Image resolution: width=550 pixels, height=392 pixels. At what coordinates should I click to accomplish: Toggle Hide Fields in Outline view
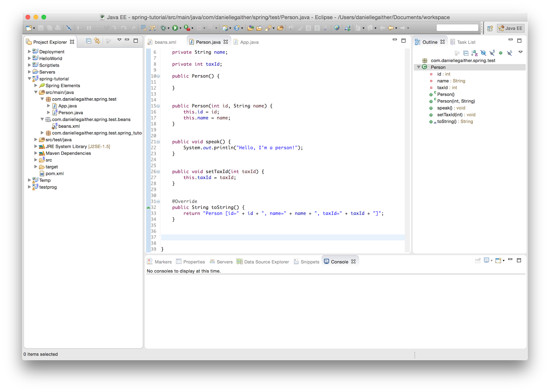pos(483,53)
